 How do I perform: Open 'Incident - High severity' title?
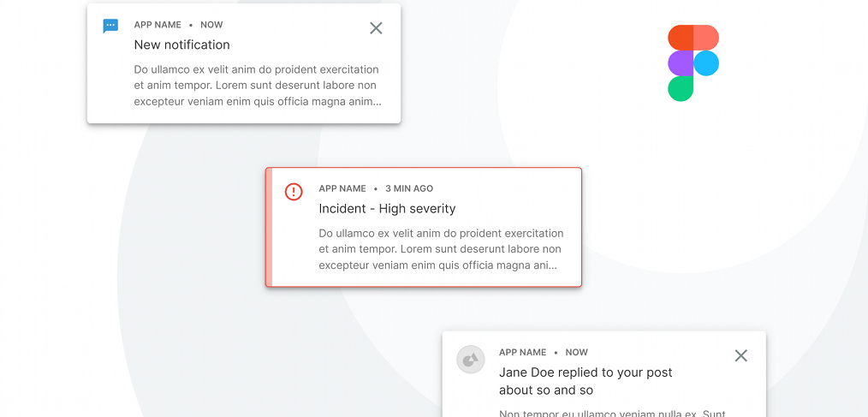[x=387, y=209]
